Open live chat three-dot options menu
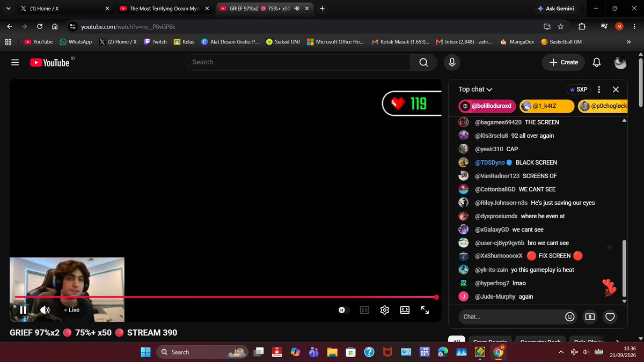The width and height of the screenshot is (644, 362). (x=599, y=90)
